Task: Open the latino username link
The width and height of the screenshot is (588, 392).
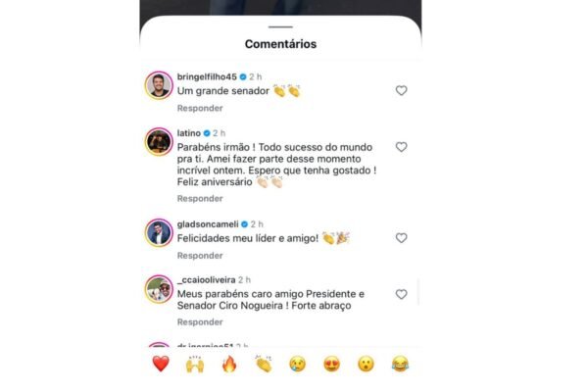Action: tap(191, 132)
